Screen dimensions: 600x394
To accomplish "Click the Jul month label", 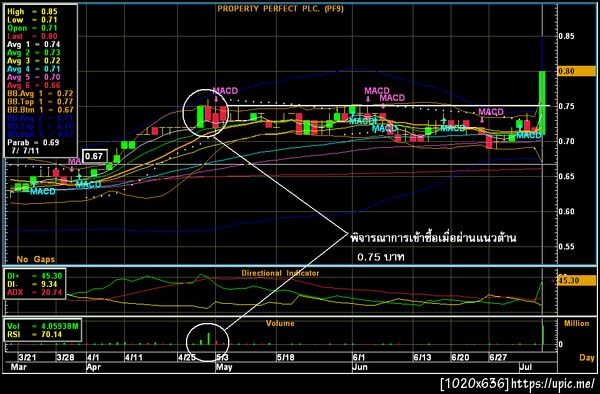I will coord(525,368).
